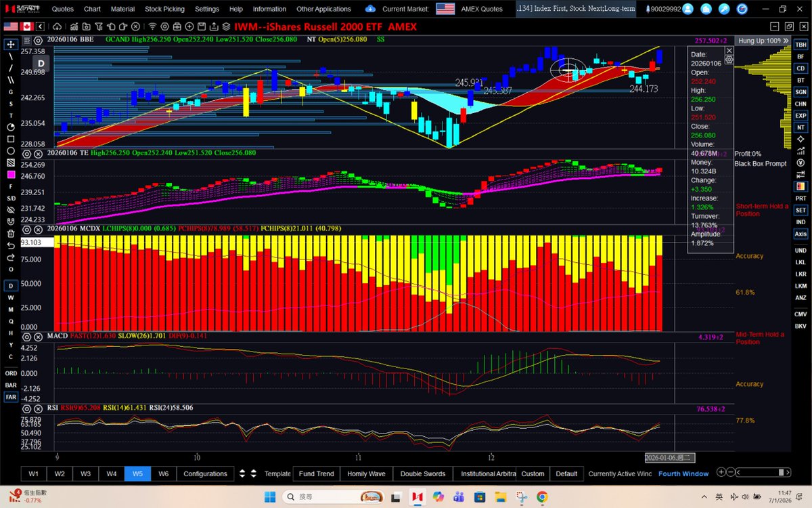Select daily period D
This screenshot has width=812, height=508.
11,285
